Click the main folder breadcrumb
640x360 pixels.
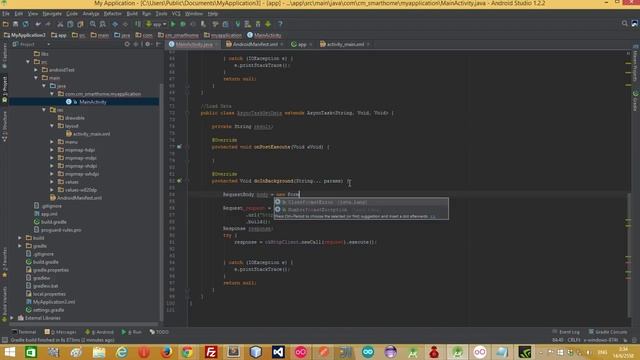tap(100, 35)
